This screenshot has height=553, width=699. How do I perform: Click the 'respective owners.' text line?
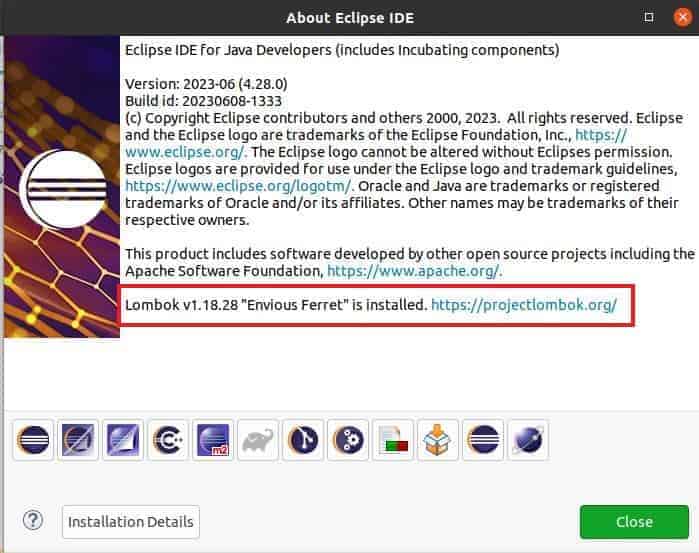tap(187, 220)
